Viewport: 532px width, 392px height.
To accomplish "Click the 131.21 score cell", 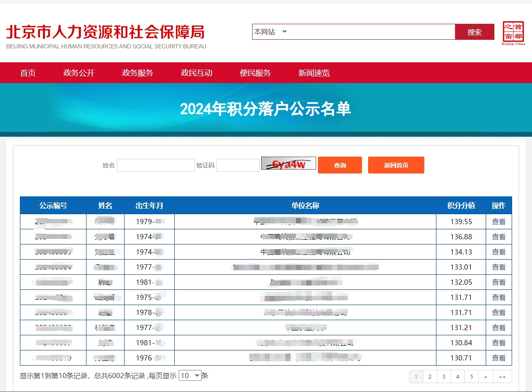I will click(461, 328).
